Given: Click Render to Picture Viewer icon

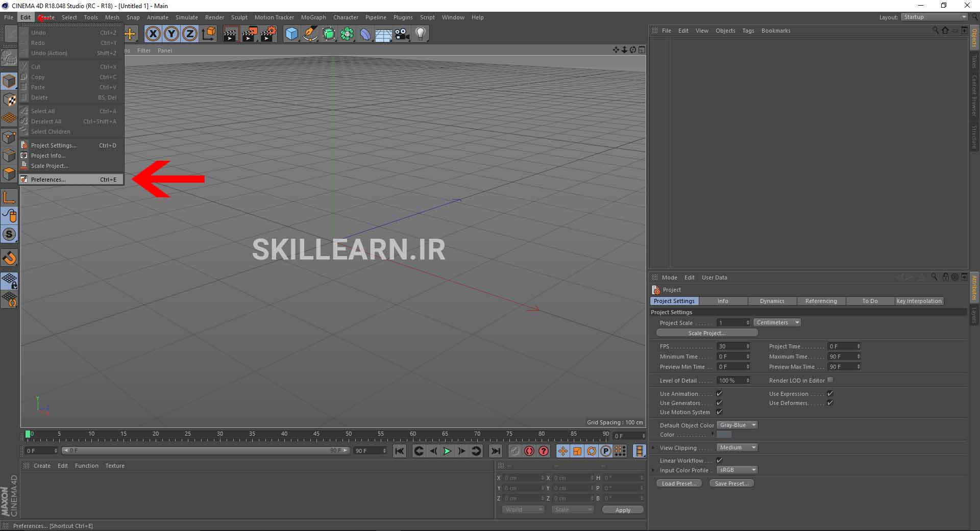Looking at the screenshot, I should (250, 34).
